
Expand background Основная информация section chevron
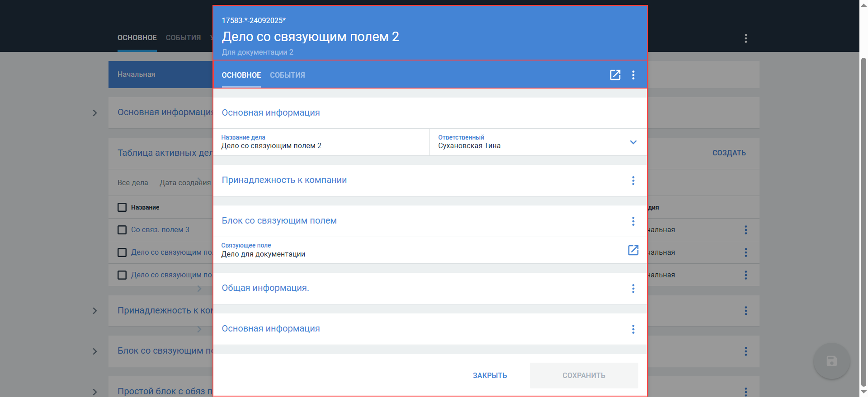95,113
